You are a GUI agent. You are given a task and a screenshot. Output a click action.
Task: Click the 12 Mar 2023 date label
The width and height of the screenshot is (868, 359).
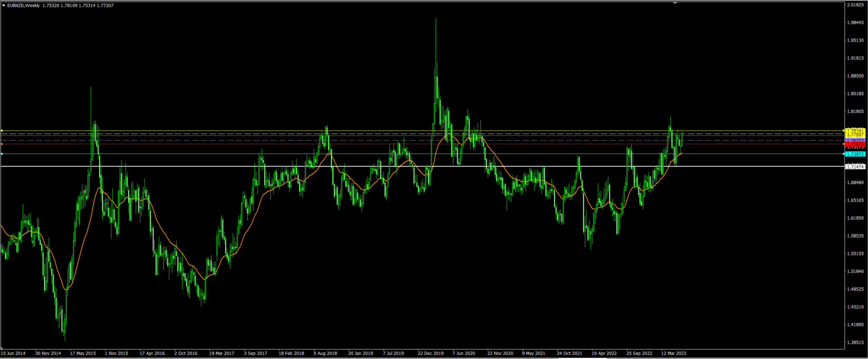(x=673, y=353)
